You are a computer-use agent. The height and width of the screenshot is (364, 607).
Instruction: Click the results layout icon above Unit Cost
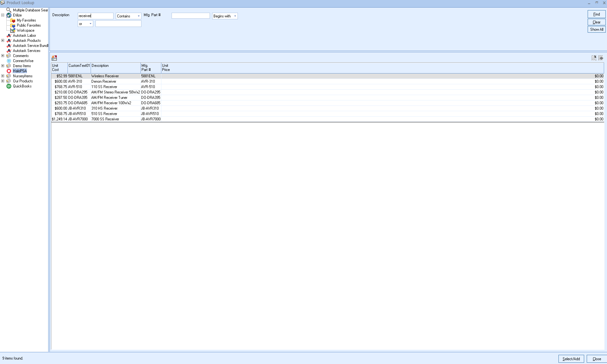[54, 58]
